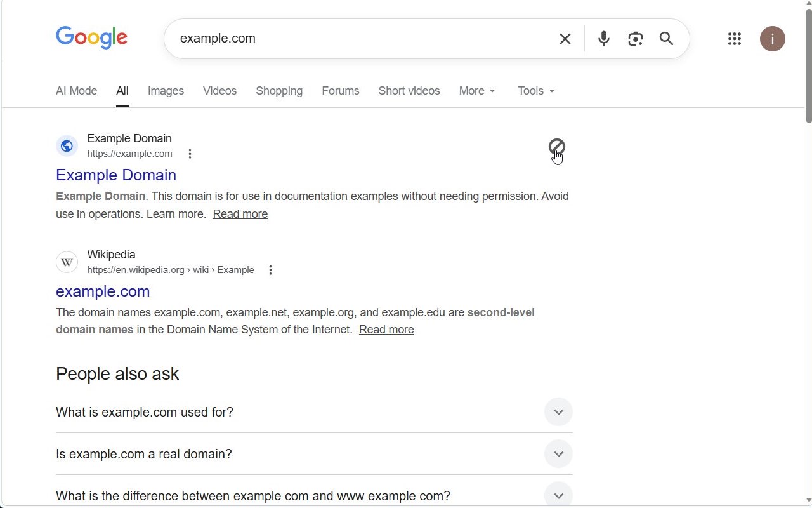Switch to the Images tab
The image size is (812, 508).
coord(166,91)
